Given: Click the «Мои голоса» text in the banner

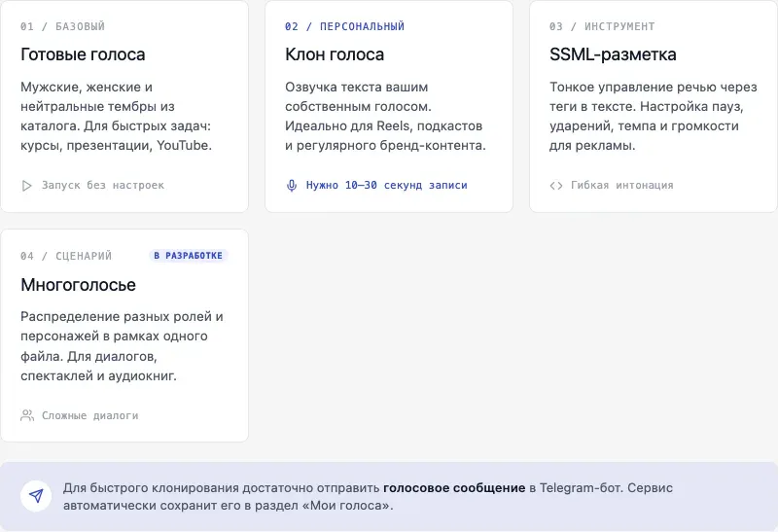Looking at the screenshot, I should 345,506.
